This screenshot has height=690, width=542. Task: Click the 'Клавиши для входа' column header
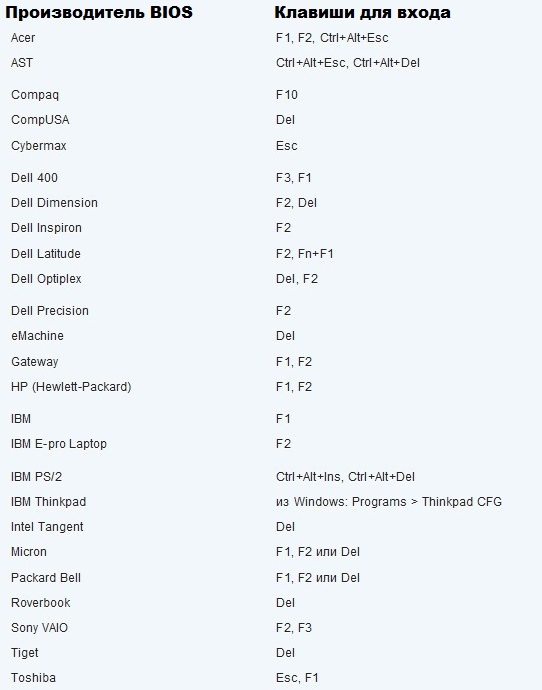[x=363, y=13]
